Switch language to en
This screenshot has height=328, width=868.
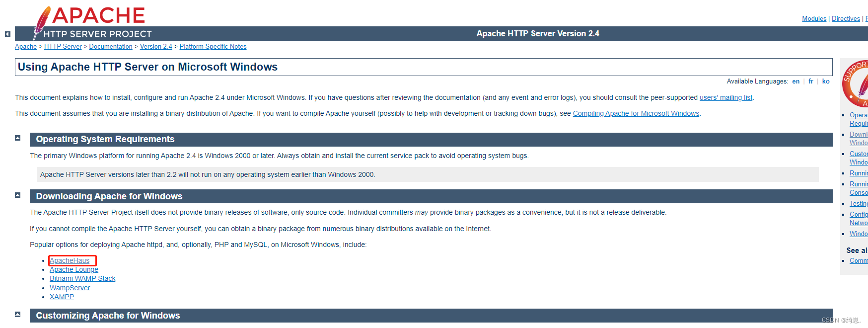(x=796, y=81)
